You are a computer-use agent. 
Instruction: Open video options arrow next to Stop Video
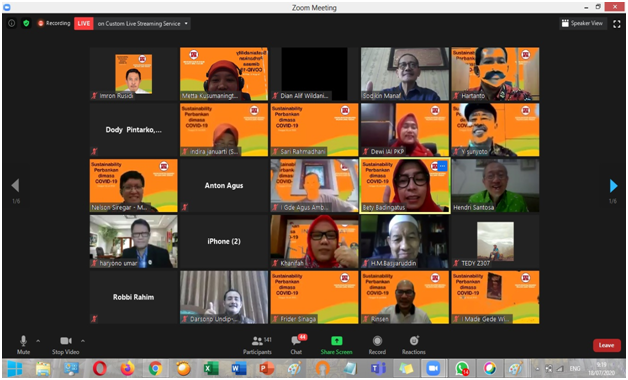[83, 341]
